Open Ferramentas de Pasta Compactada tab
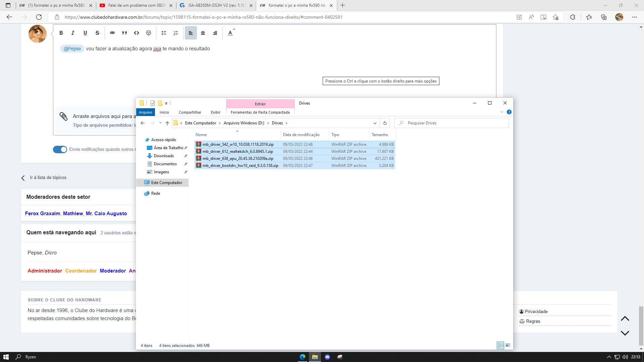The height and width of the screenshot is (362, 644). 260,112
